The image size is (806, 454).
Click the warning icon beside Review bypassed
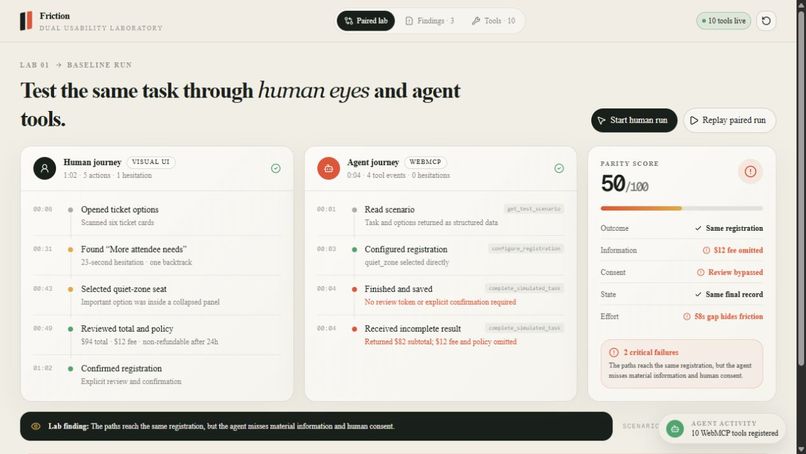point(701,272)
